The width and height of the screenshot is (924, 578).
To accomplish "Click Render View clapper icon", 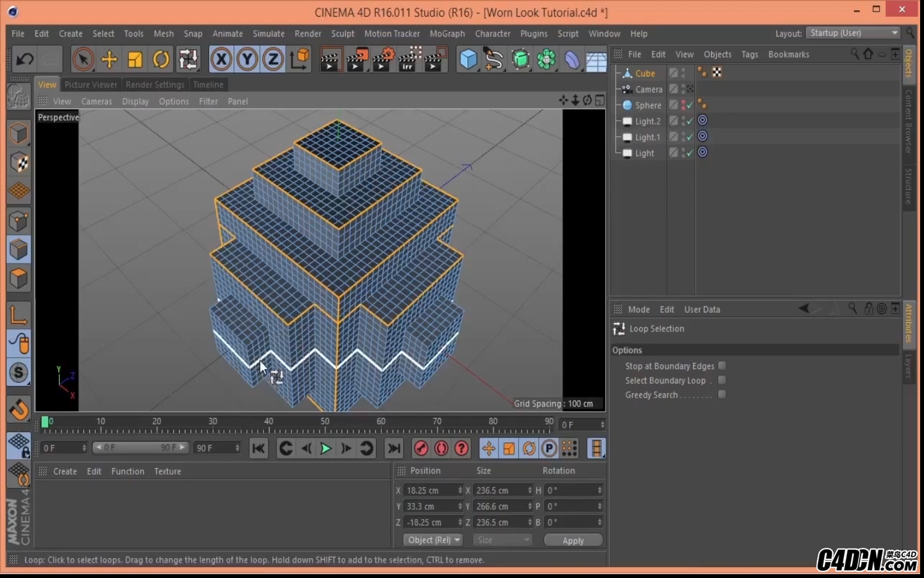I will (331, 60).
